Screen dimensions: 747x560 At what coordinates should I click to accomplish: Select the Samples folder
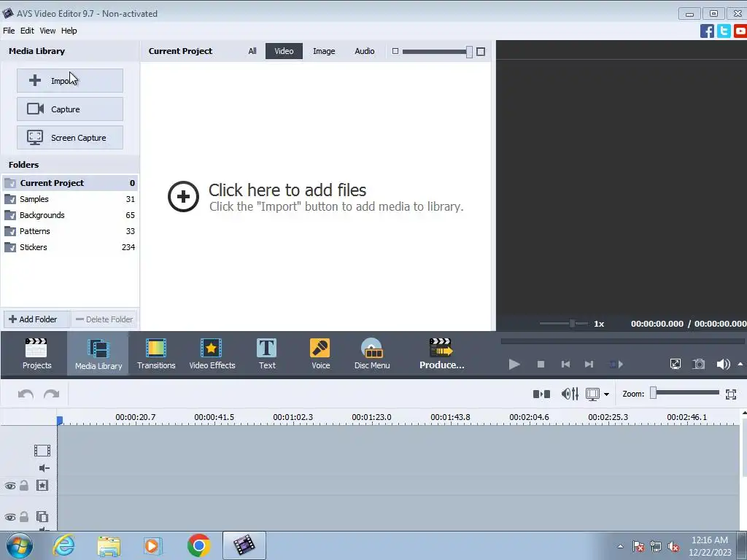pos(70,199)
